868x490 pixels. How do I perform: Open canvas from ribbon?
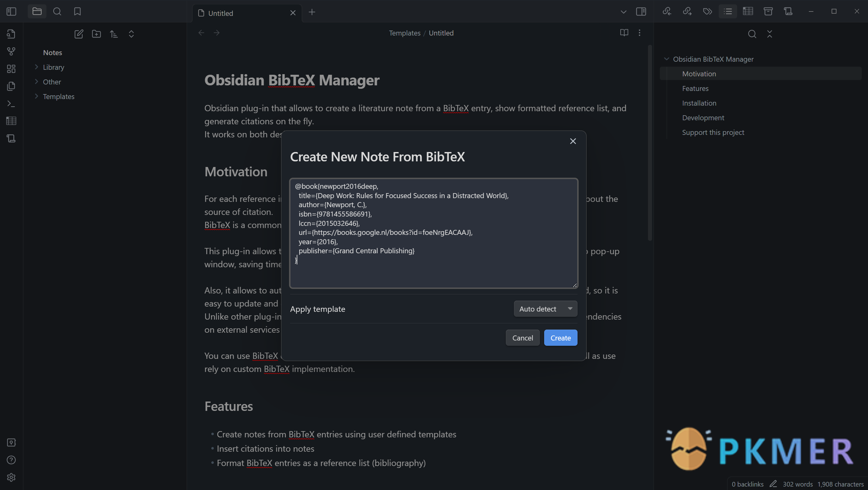[x=11, y=69]
